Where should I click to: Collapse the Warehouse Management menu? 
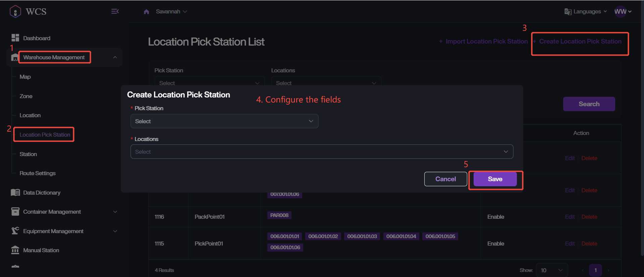[x=115, y=57]
